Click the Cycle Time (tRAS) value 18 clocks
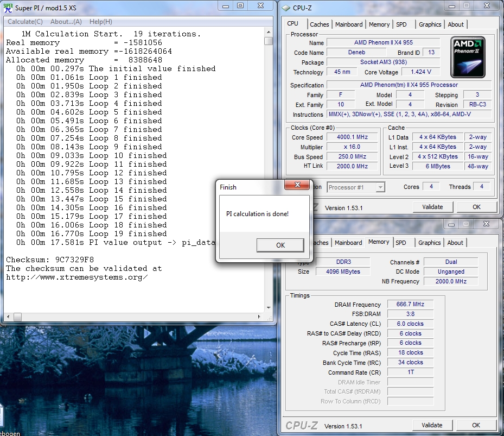The width and height of the screenshot is (504, 436). (410, 353)
